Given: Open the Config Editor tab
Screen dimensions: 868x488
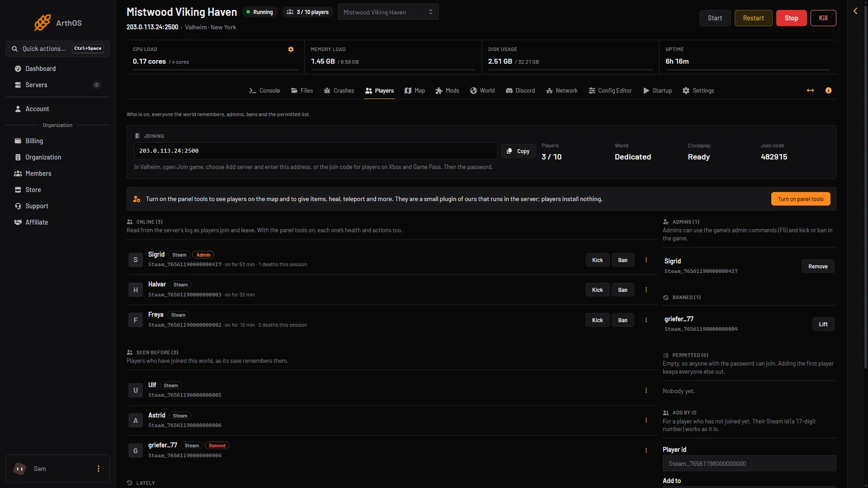Looking at the screenshot, I should [x=610, y=91].
